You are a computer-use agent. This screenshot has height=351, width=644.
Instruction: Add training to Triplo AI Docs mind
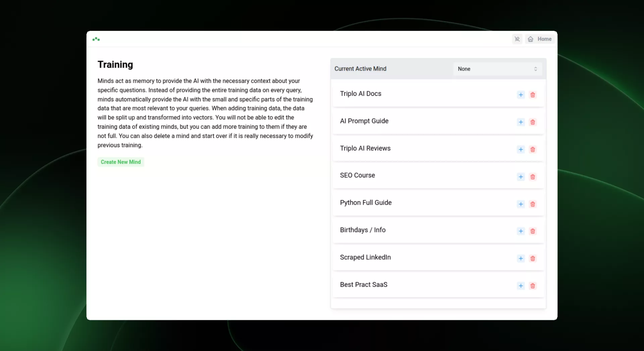pyautogui.click(x=521, y=95)
